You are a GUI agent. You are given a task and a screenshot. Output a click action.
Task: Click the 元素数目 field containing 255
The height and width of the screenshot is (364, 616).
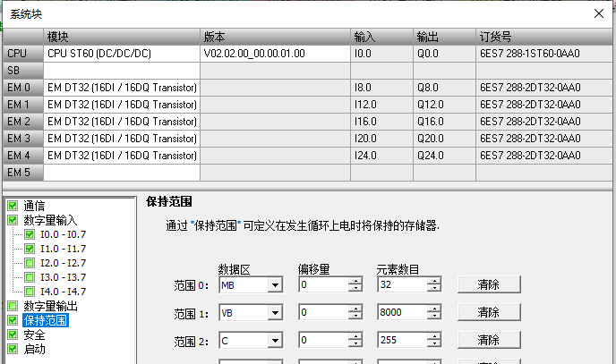click(x=401, y=341)
